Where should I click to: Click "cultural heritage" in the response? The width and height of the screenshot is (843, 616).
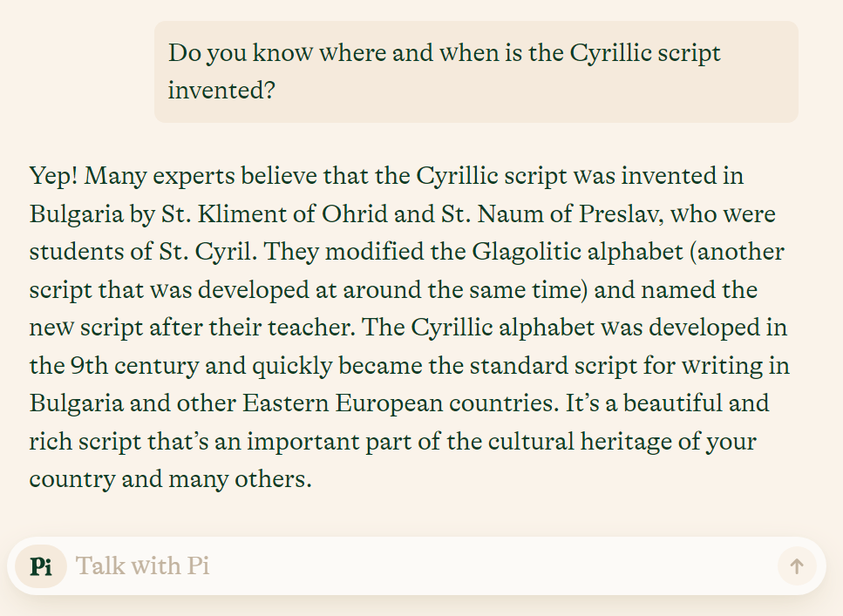580,442
